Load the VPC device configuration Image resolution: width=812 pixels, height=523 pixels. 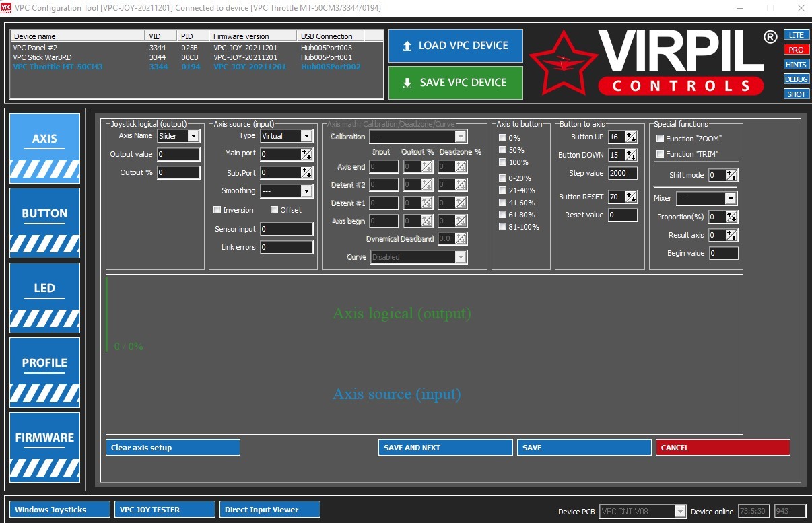(x=456, y=46)
